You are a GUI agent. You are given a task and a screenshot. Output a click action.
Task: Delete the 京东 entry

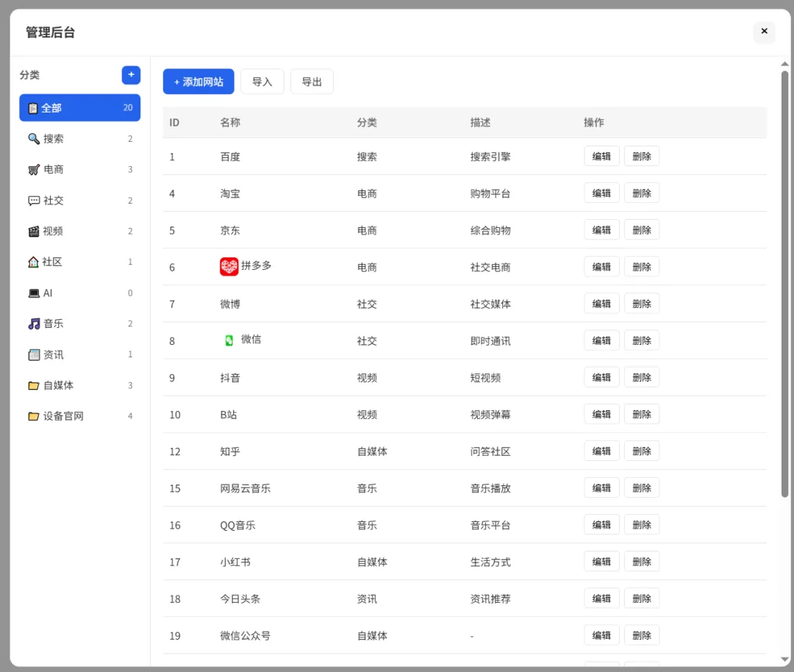pos(642,230)
